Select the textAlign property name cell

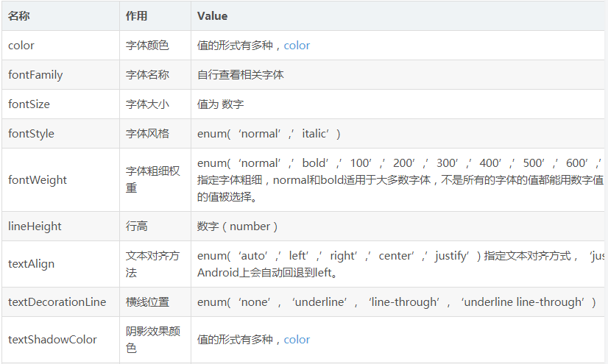coord(60,264)
